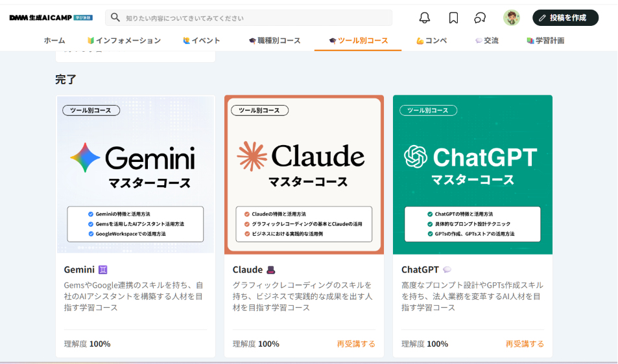618x364 pixels.
Task: Open notifications via the bell icon
Action: coord(425,17)
